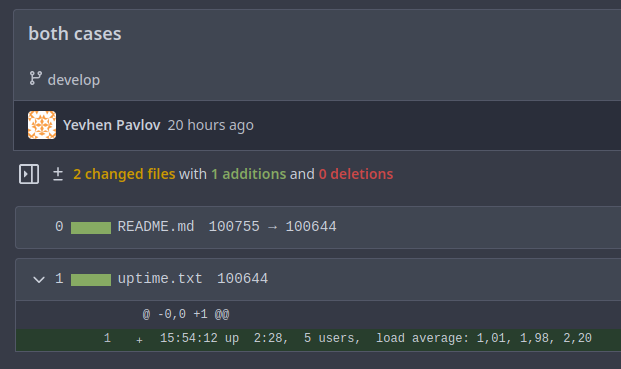Click the added line starting '15:54:12 up'
This screenshot has width=621, height=369.
pos(375,338)
